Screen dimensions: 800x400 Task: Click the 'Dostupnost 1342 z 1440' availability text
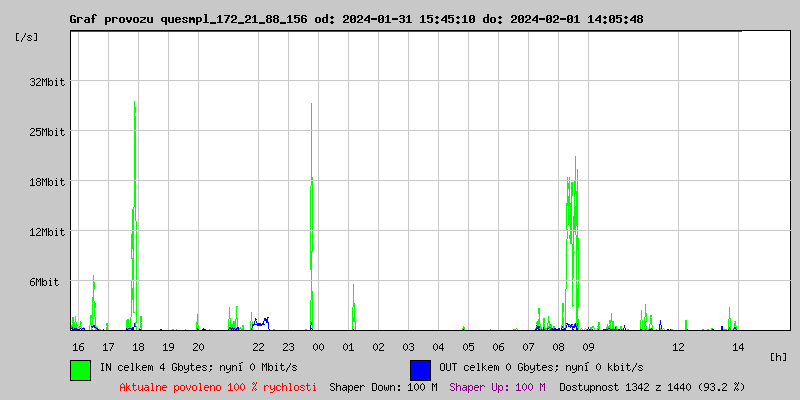pos(652,386)
